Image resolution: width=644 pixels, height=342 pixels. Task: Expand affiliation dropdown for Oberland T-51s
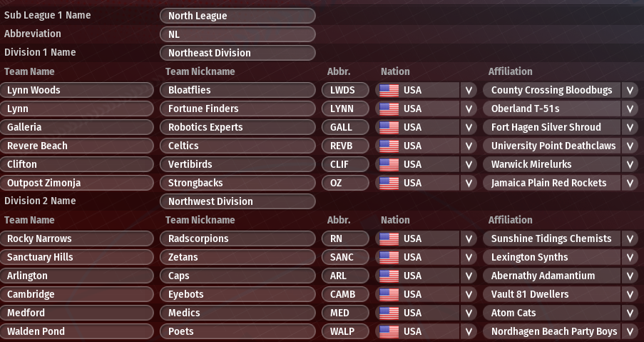click(630, 109)
